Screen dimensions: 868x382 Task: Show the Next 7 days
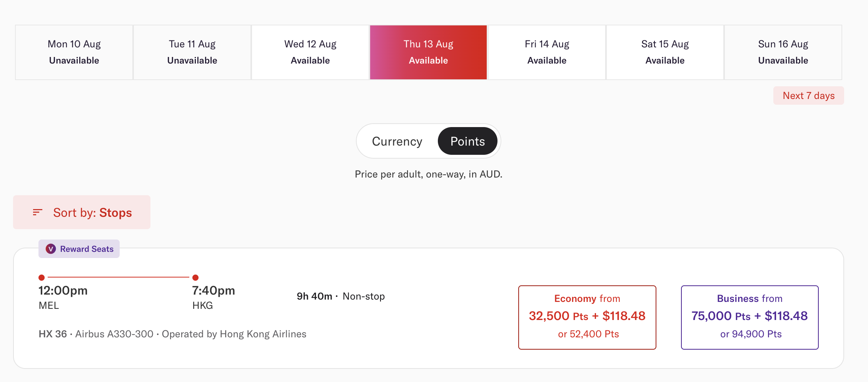pos(809,95)
